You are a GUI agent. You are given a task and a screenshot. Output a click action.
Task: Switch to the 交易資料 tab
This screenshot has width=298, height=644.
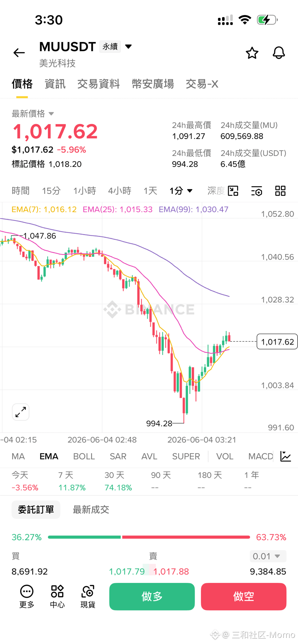click(x=98, y=84)
